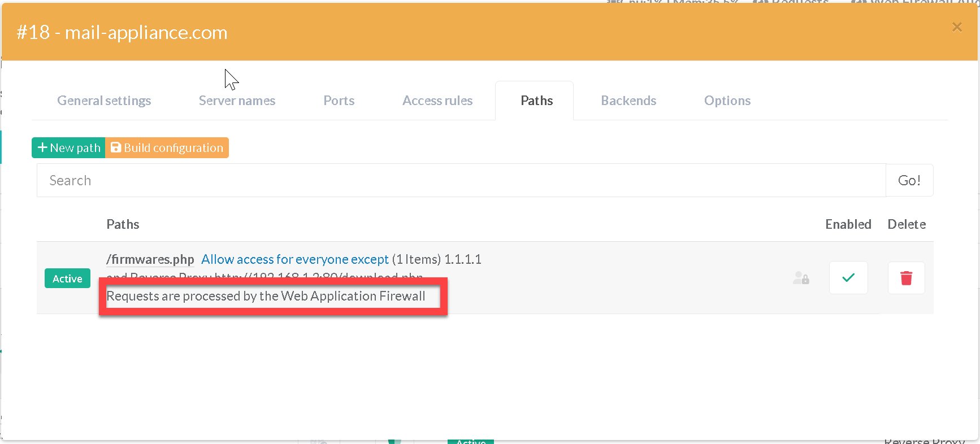980x444 pixels.
Task: Delete the /firmwares.php path with trash icon
Action: click(x=906, y=278)
